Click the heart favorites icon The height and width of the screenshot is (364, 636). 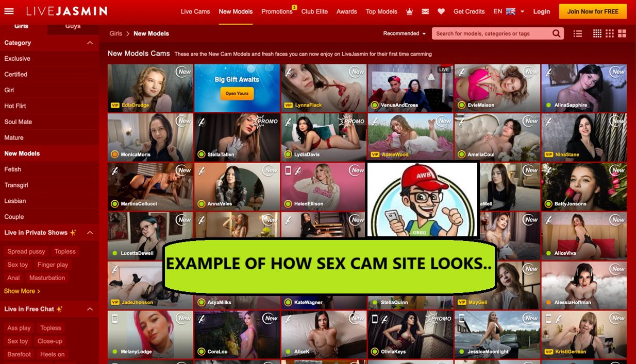click(441, 11)
